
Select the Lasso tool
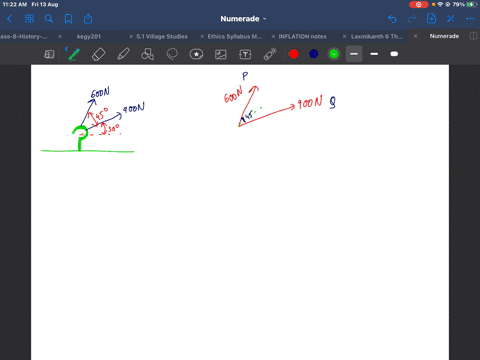coord(172,54)
